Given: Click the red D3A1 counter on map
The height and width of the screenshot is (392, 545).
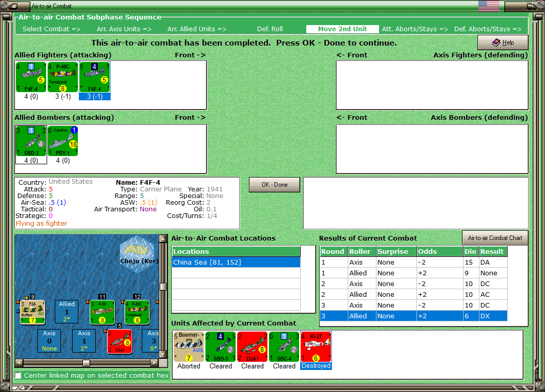Looking at the screenshot, I should pyautogui.click(x=120, y=342).
